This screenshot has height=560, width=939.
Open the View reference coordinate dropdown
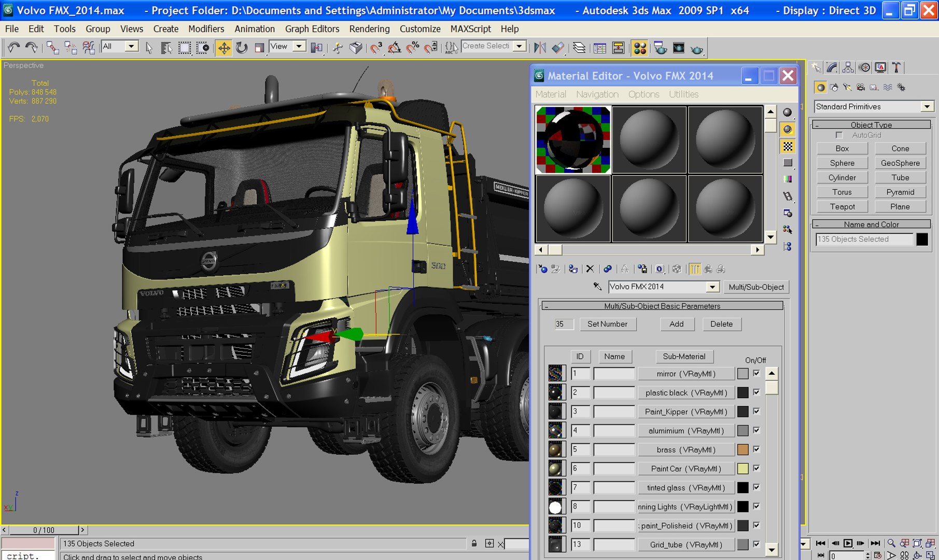coord(299,47)
